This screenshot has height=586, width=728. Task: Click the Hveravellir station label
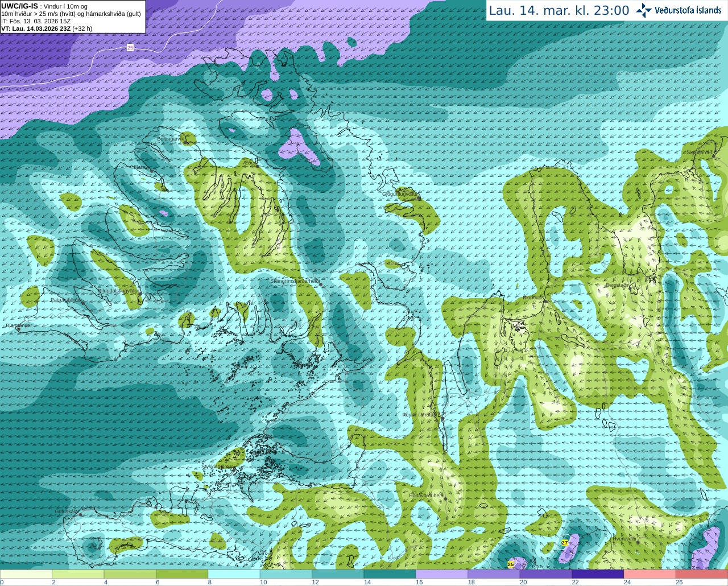click(625, 538)
